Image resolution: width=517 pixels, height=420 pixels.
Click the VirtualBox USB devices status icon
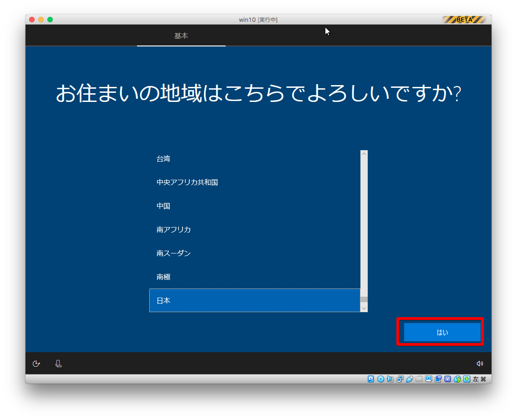(409, 379)
